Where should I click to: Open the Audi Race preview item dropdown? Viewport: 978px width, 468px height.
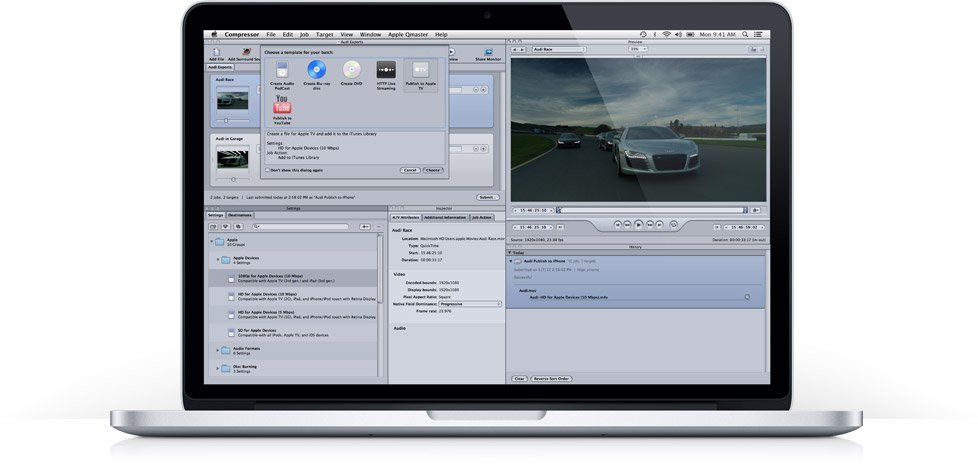click(x=558, y=49)
